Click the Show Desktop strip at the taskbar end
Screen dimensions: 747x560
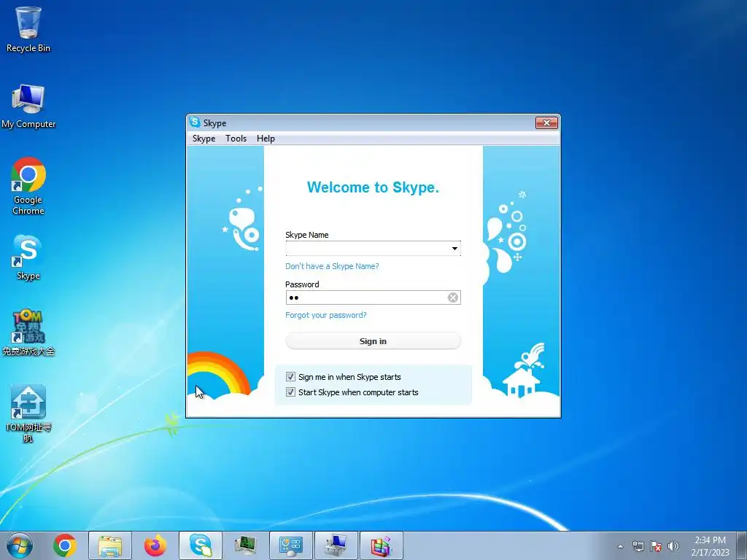coord(742,545)
